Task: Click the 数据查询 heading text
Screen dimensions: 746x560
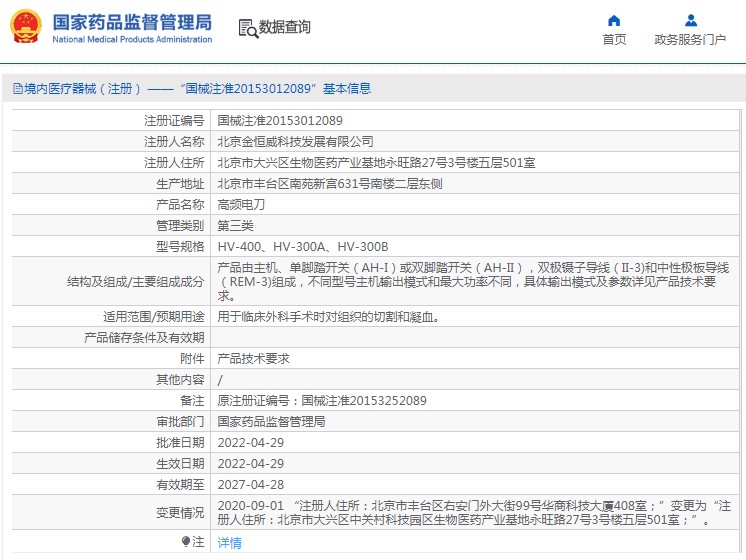Action: (285, 28)
